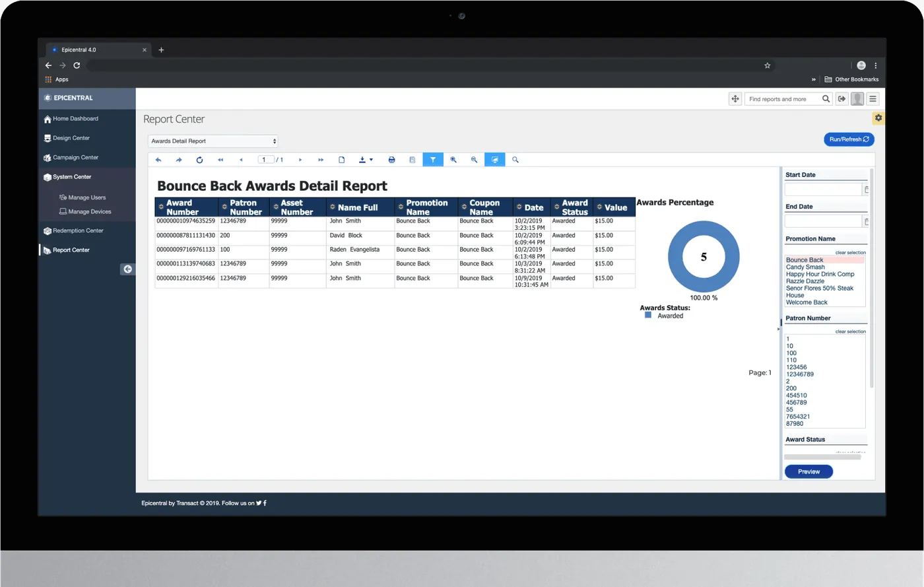Click the Find reports and more search field
Viewport: 924px width, 587px height.
click(x=783, y=99)
